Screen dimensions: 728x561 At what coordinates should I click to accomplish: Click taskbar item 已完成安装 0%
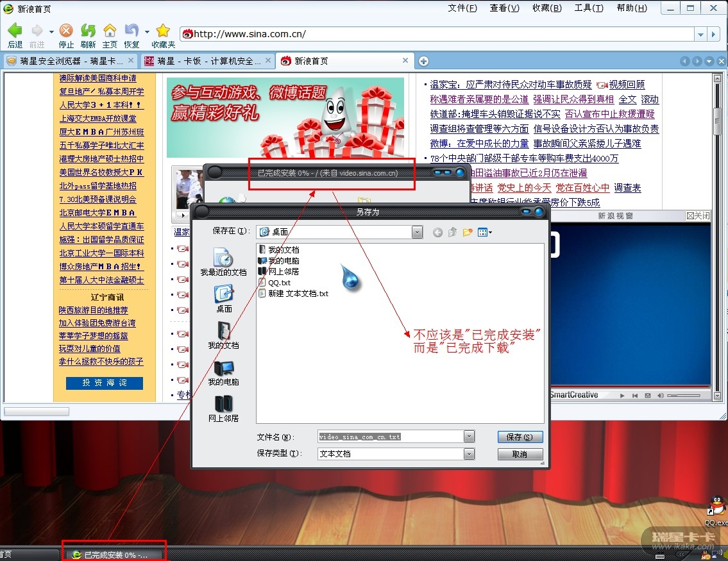tap(114, 555)
